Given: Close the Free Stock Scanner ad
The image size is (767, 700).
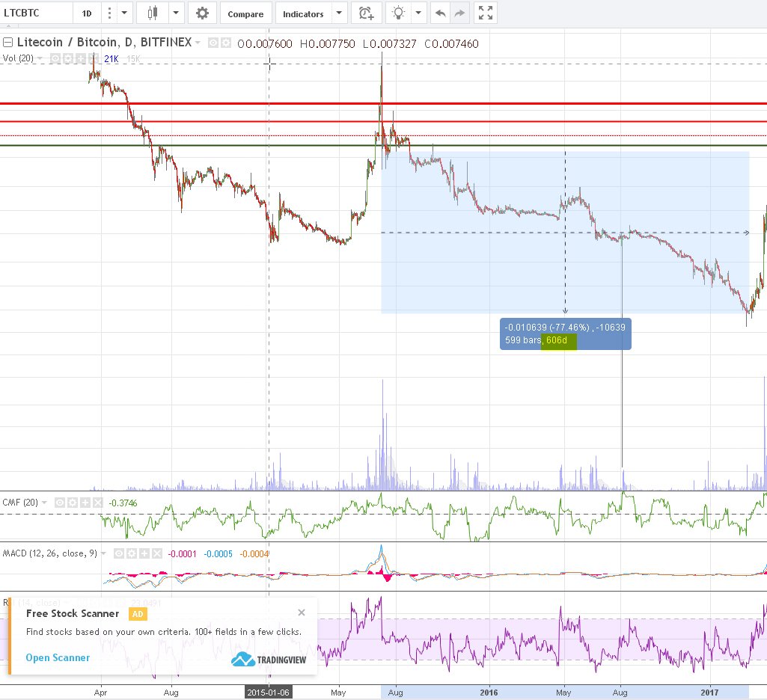Looking at the screenshot, I should click(302, 612).
